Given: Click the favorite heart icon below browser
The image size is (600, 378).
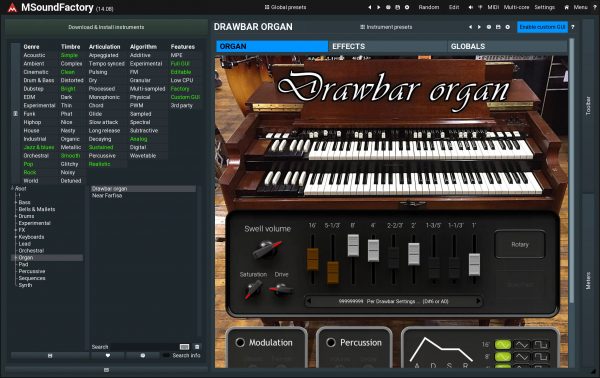Looking at the screenshot, I should click(x=108, y=355).
